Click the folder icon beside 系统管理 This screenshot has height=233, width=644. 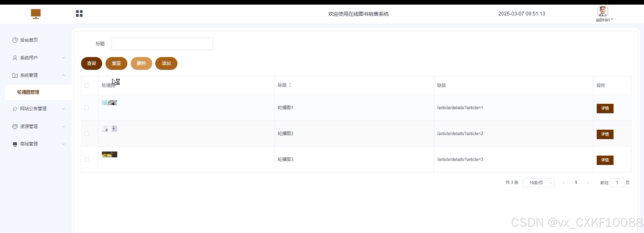pos(15,75)
